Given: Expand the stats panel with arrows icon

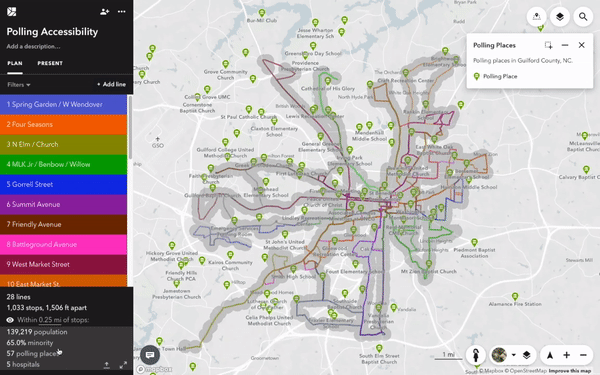Looking at the screenshot, I should click(123, 365).
